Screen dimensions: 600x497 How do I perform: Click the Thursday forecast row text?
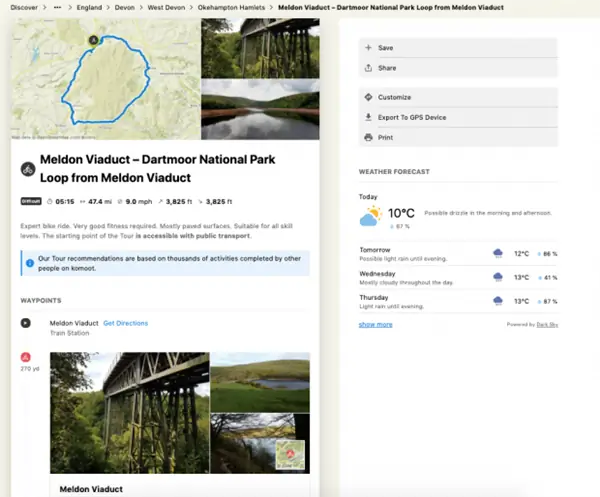pos(391,301)
